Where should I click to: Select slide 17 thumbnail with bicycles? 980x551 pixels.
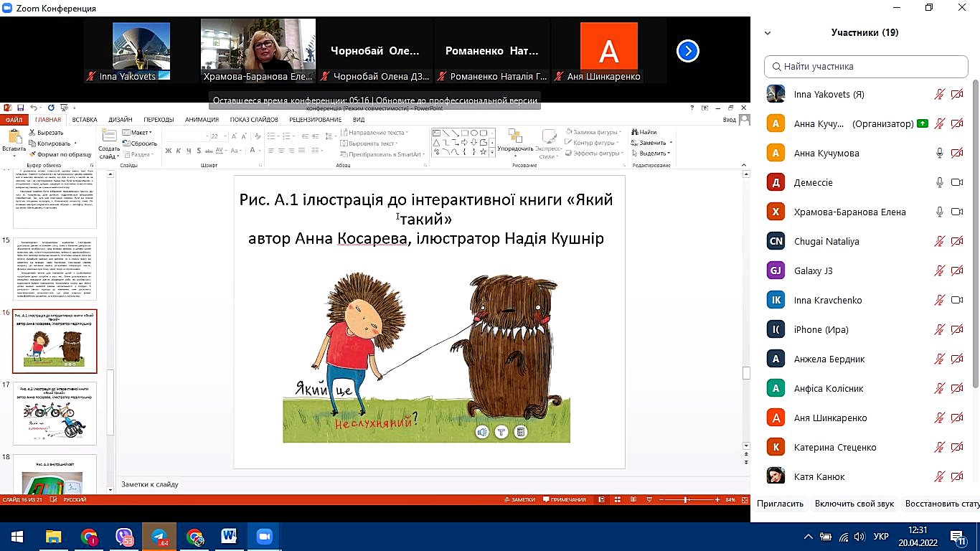tap(55, 413)
